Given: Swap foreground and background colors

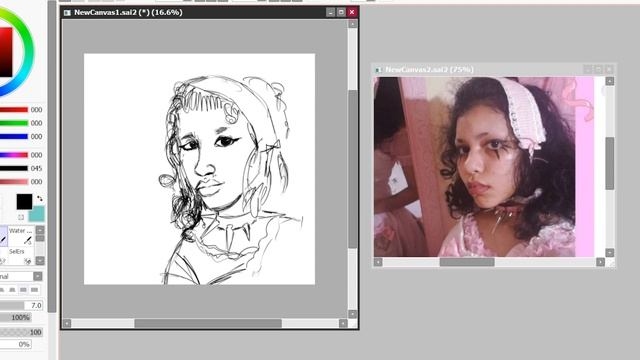Looking at the screenshot, I should click(x=40, y=198).
